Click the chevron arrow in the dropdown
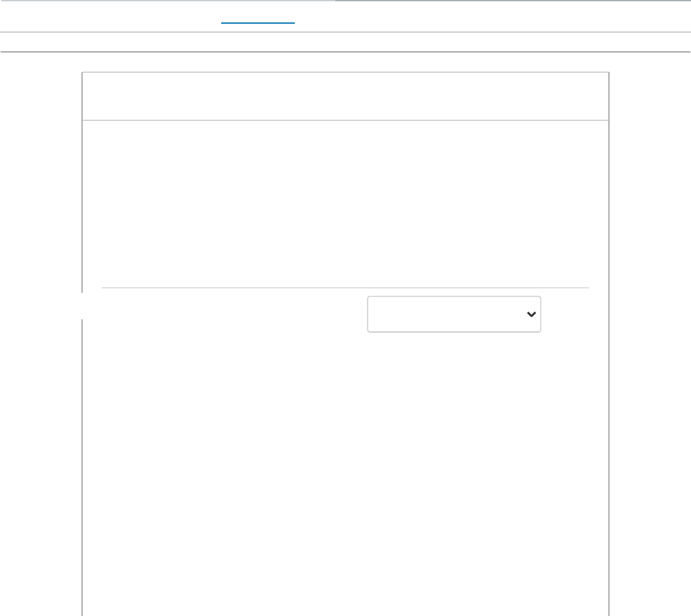691x616 pixels. [x=531, y=314]
